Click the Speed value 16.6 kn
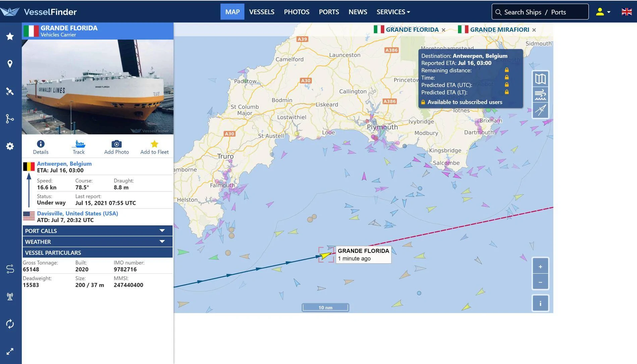The image size is (637, 364). [47, 187]
